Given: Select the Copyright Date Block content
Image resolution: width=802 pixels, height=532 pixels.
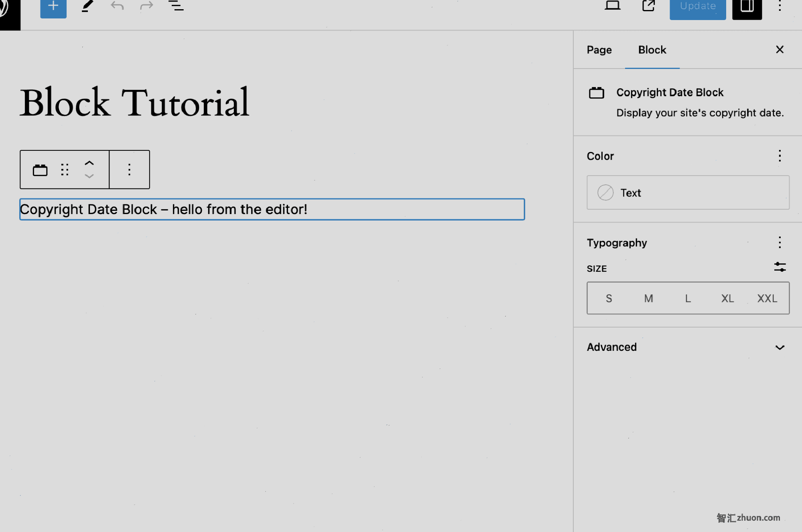Looking at the screenshot, I should tap(272, 209).
